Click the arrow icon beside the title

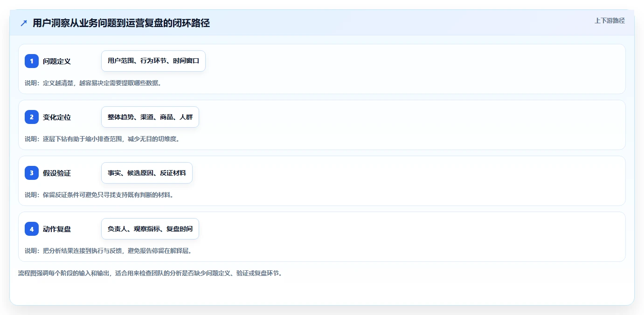[24, 23]
